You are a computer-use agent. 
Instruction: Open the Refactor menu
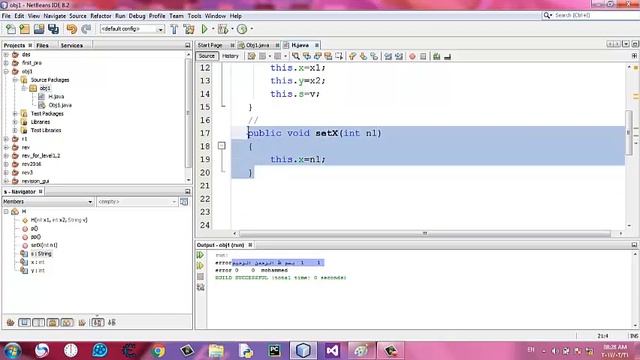point(101,16)
